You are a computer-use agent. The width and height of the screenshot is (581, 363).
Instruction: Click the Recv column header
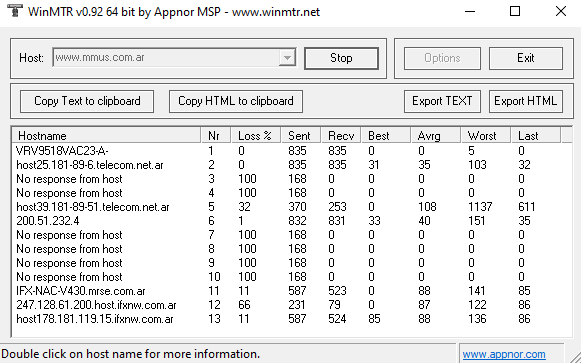click(x=341, y=136)
